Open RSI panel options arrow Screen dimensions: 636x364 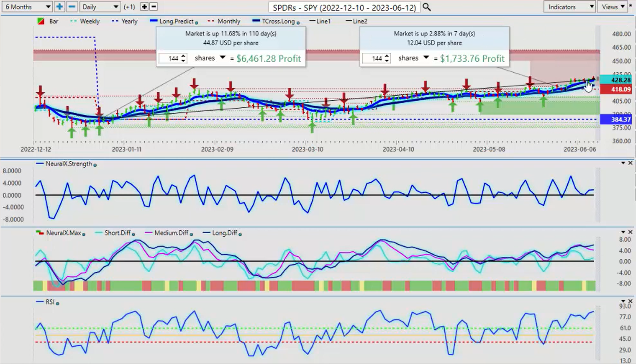point(623,301)
